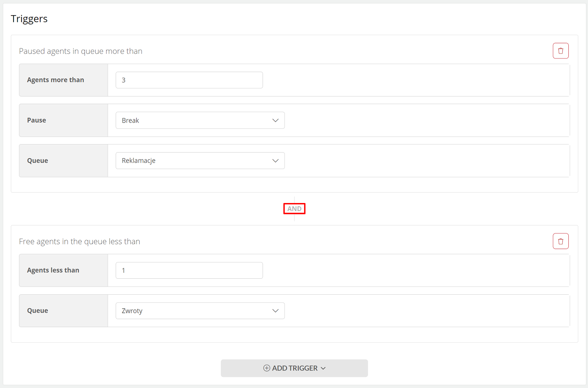This screenshot has width=588, height=388.
Task: Click the Agents more than input field
Action: 189,80
